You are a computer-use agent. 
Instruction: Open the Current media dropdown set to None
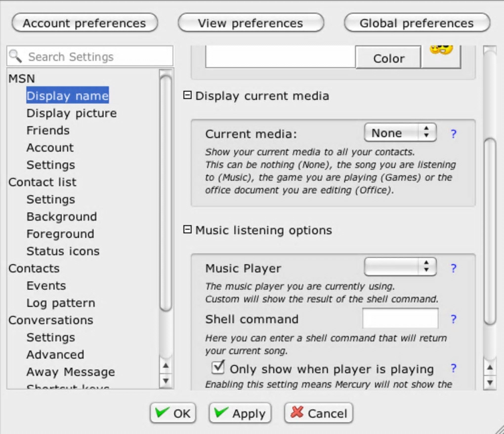click(400, 133)
